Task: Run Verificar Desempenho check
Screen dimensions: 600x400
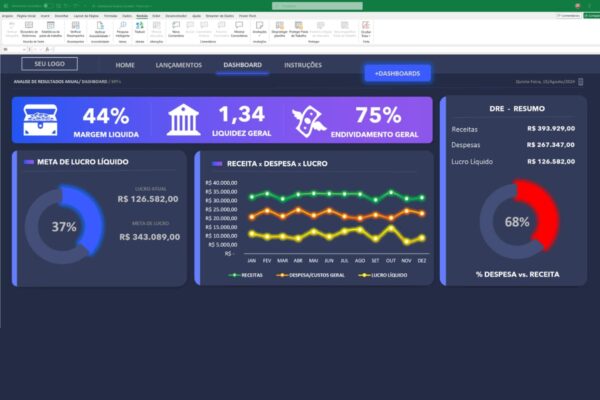Action: [75, 29]
